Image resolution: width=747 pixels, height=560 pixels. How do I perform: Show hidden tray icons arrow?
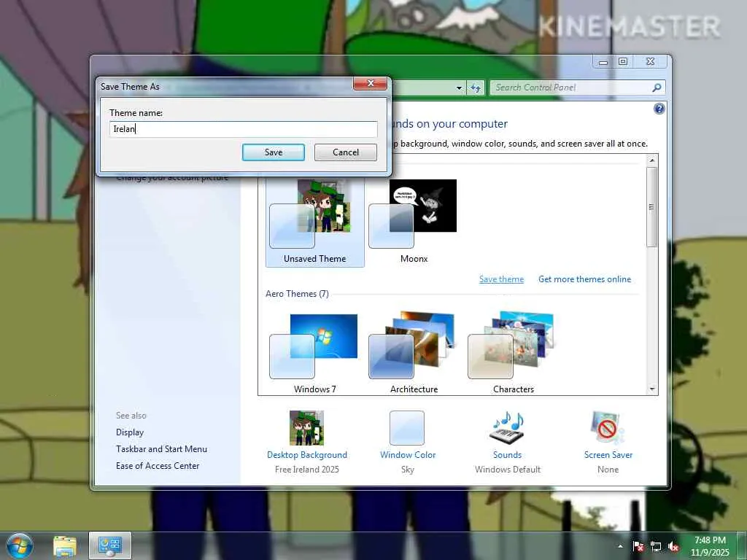point(620,546)
